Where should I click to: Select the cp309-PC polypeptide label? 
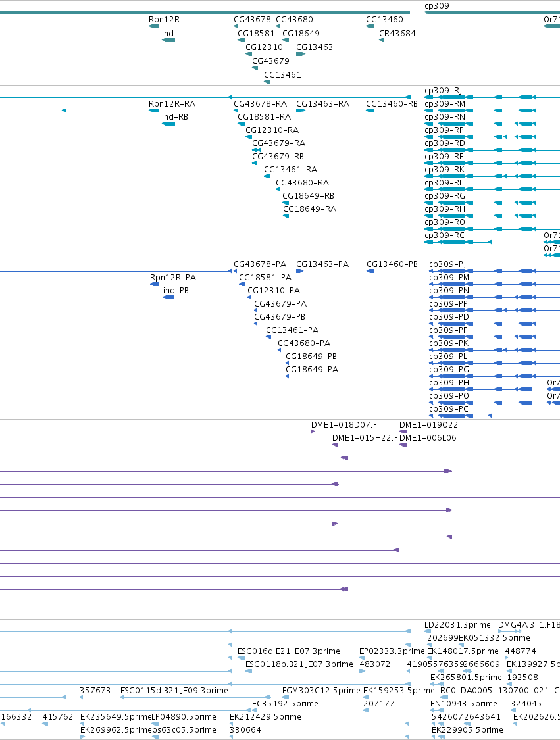(x=449, y=409)
